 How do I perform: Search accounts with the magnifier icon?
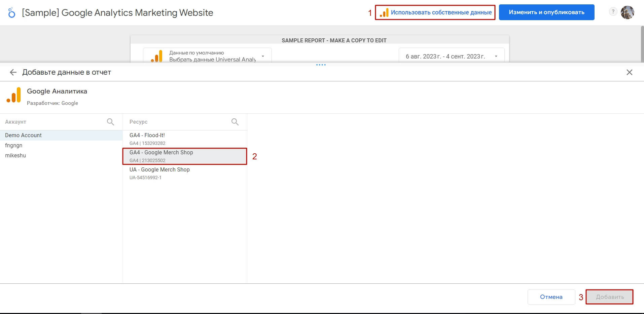tap(110, 122)
